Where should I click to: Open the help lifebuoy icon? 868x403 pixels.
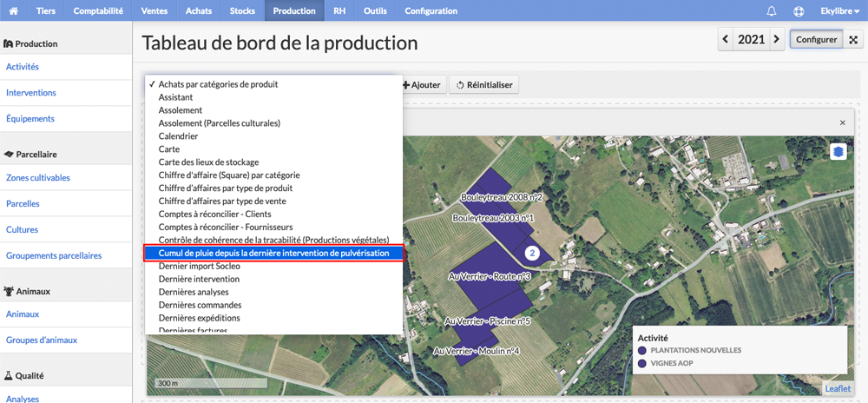[799, 10]
